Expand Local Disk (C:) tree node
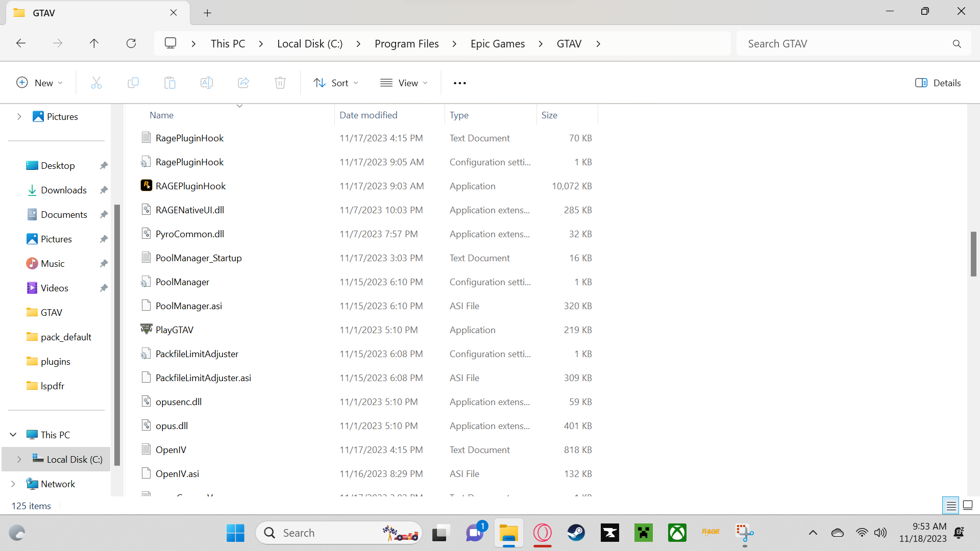The image size is (980, 551). click(19, 459)
